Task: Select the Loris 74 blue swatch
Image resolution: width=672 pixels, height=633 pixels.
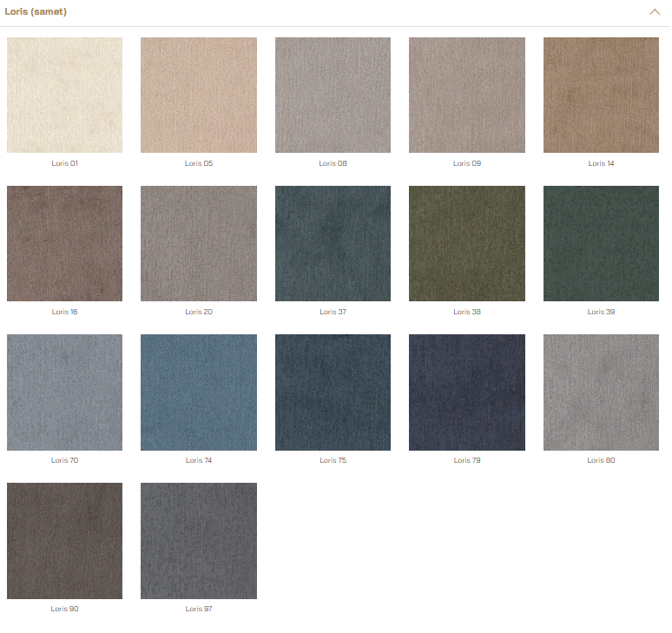Action: point(199,392)
